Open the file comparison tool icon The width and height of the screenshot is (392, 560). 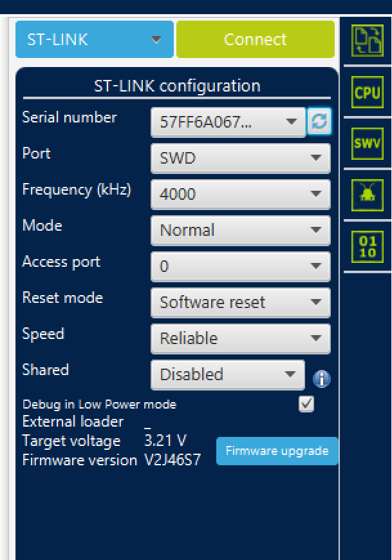367,40
